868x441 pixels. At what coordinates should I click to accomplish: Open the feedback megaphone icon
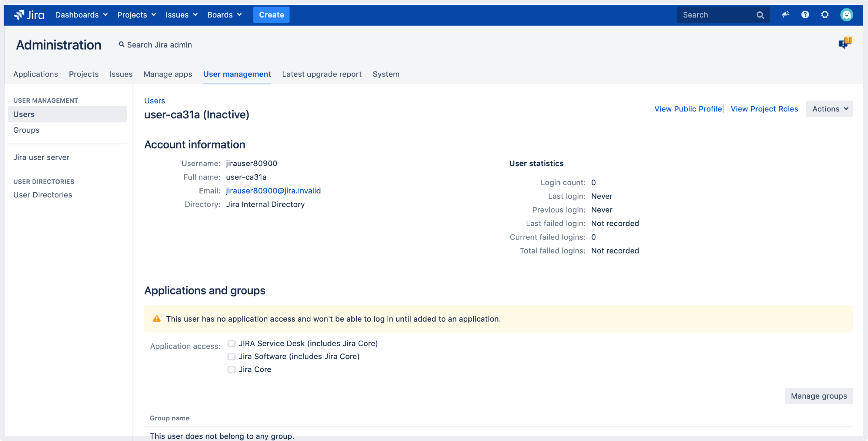click(786, 15)
